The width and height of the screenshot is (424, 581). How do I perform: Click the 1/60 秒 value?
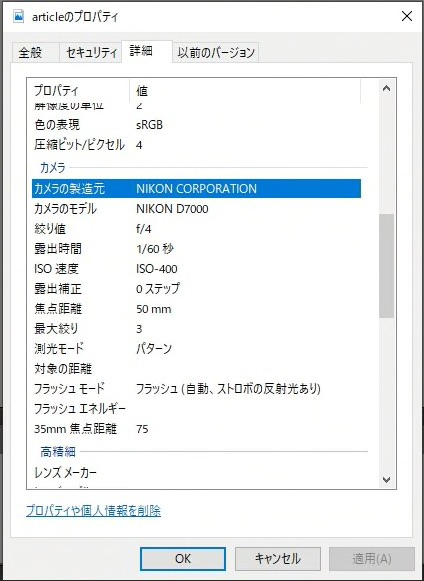click(x=155, y=249)
